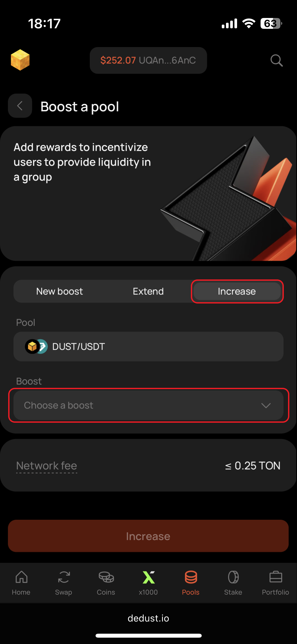Switch to the Swap icon
Image resolution: width=297 pixels, height=644 pixels.
64,577
